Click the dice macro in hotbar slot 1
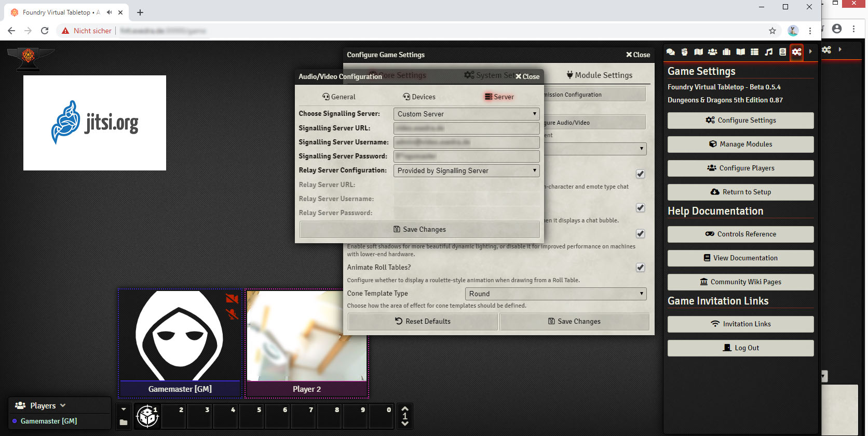This screenshot has width=868, height=436. click(x=147, y=416)
